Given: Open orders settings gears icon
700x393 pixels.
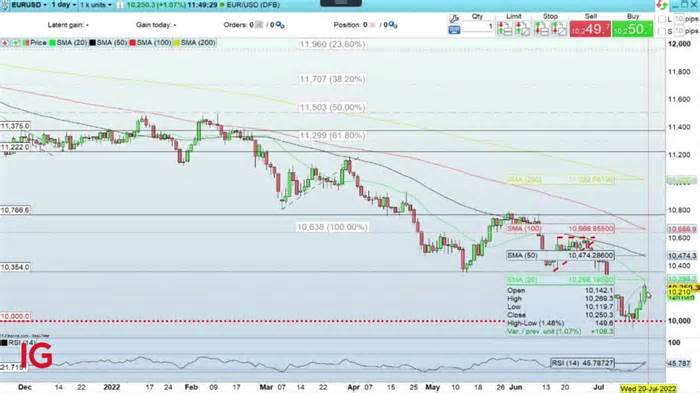Looking at the screenshot, I should (x=280, y=25).
